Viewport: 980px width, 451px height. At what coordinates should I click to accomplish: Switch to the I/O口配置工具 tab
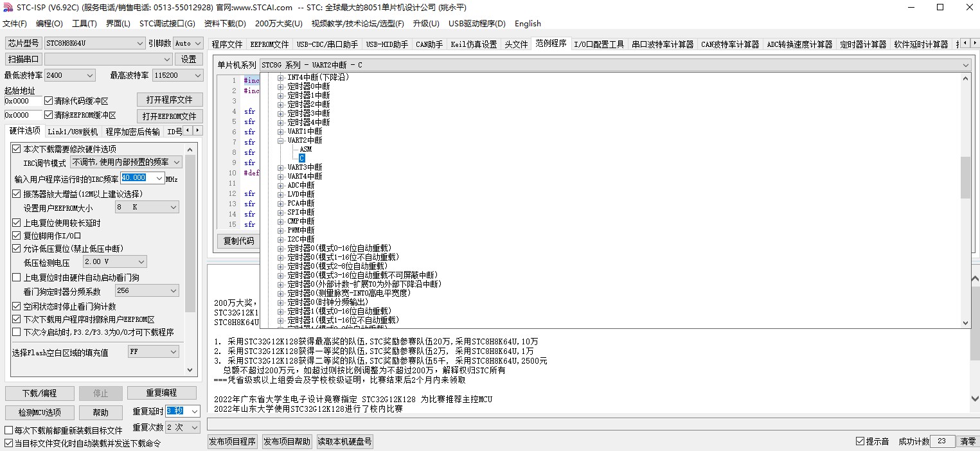(x=599, y=44)
